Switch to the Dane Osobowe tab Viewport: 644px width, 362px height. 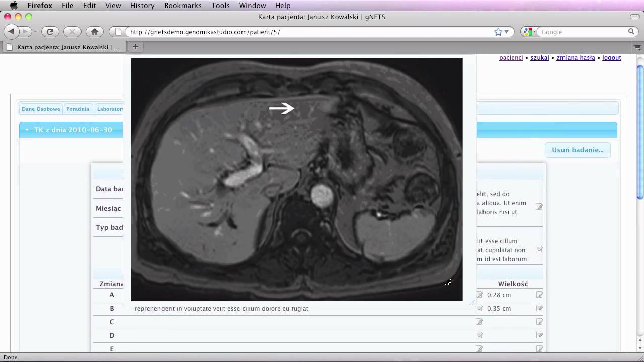pyautogui.click(x=41, y=109)
